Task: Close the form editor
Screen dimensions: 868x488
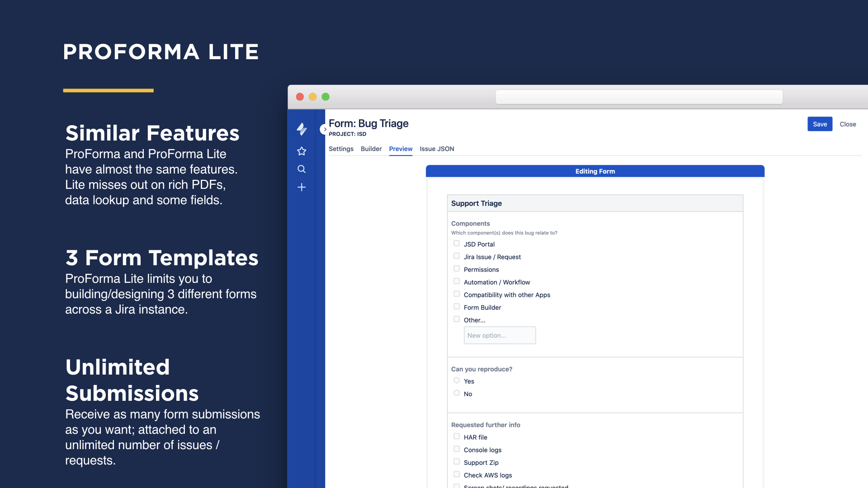Action: coord(848,124)
